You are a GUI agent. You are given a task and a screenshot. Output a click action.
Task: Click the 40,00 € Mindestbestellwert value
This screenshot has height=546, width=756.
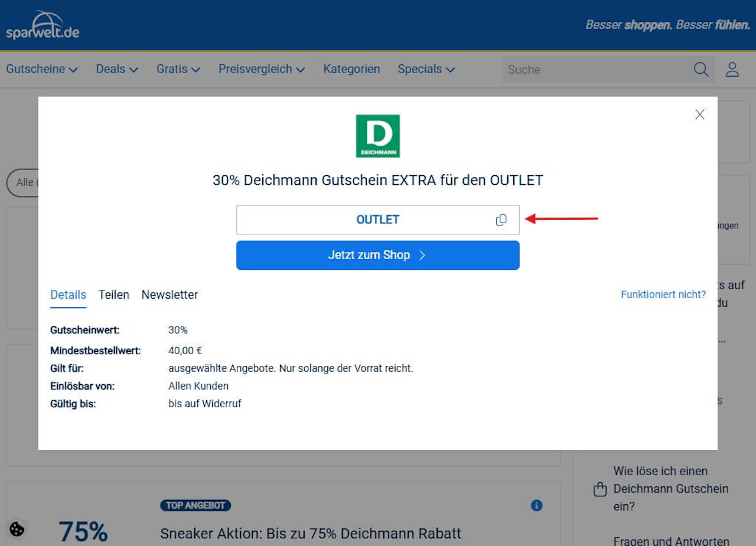point(185,351)
